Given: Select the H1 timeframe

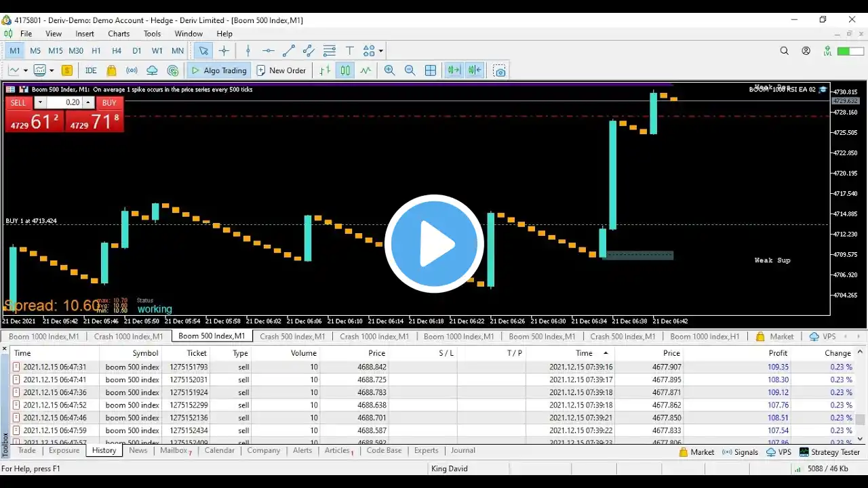Looking at the screenshot, I should [96, 51].
